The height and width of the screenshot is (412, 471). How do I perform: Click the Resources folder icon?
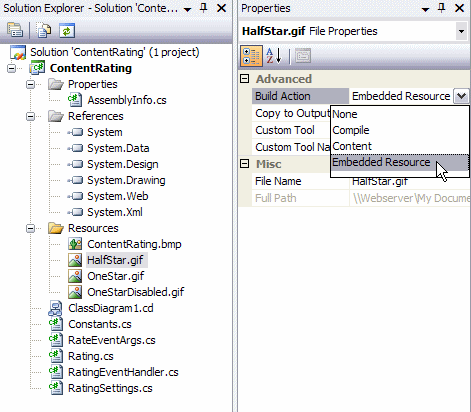56,228
